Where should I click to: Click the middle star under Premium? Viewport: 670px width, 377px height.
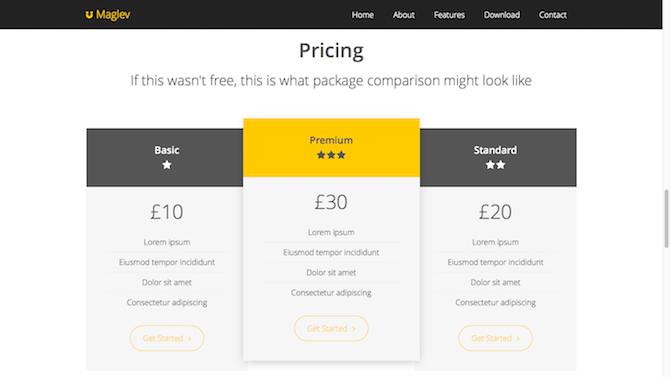coord(331,155)
